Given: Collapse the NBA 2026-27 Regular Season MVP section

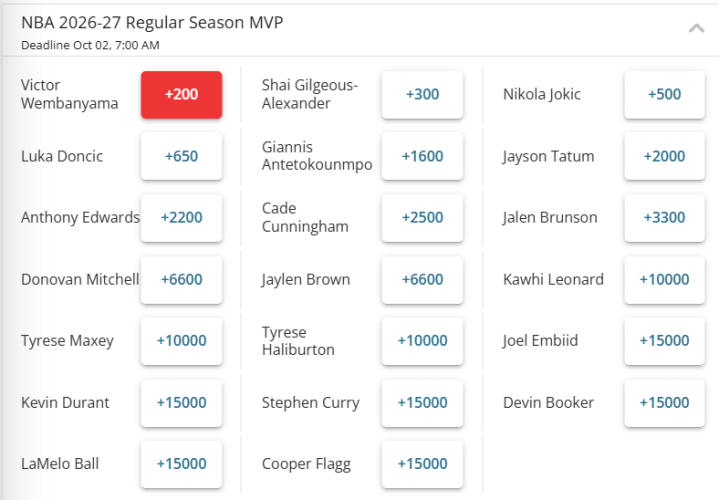Looking at the screenshot, I should click(x=696, y=29).
